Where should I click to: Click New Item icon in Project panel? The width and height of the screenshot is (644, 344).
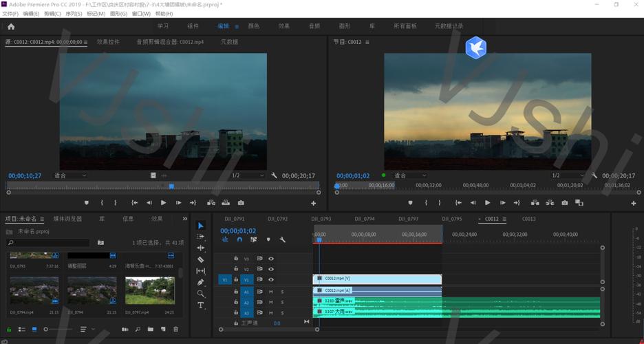[x=163, y=330]
